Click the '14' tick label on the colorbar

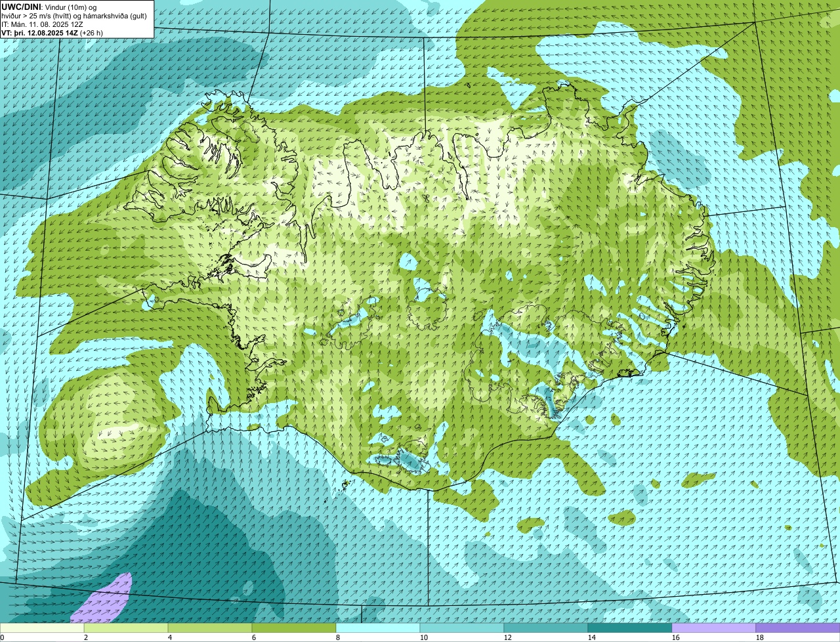[x=592, y=637]
